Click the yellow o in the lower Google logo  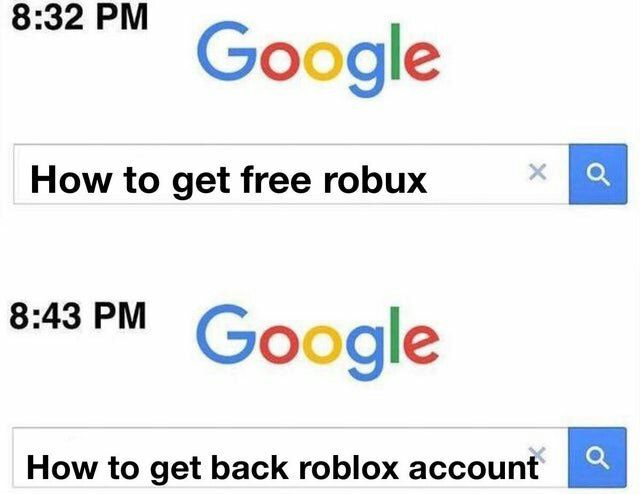coord(322,344)
